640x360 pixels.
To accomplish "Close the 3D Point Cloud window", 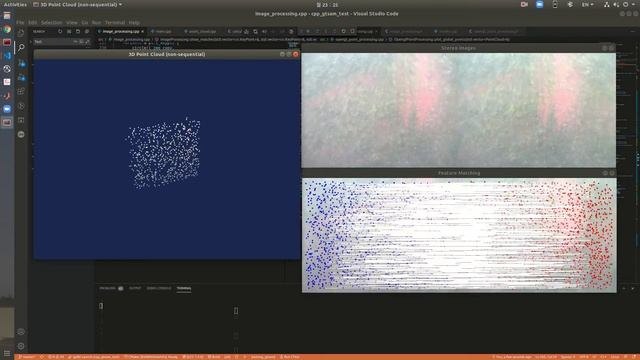I will [x=296, y=54].
